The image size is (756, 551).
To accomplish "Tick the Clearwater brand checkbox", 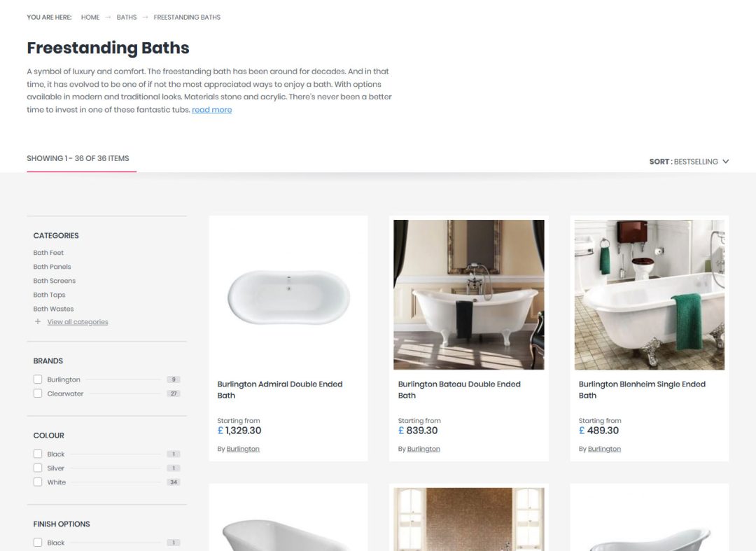I will 38,393.
